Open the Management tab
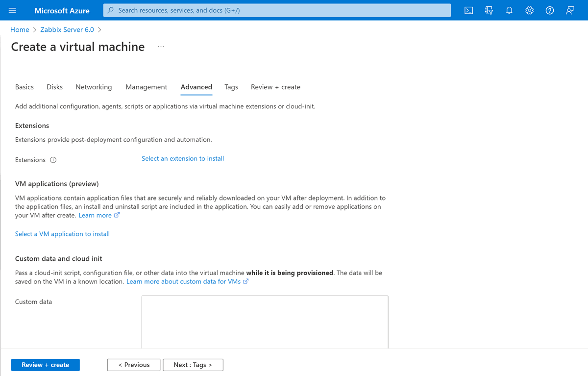 [147, 87]
